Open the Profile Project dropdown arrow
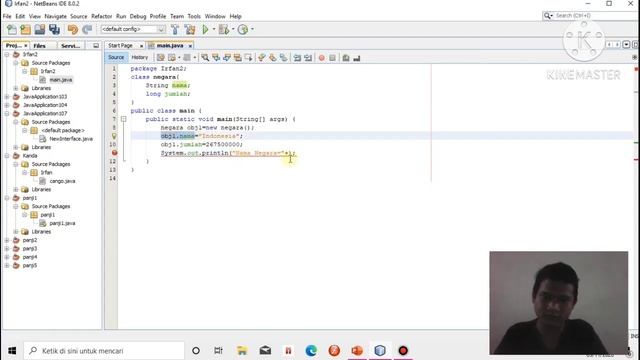The height and width of the screenshot is (360, 640). pyautogui.click(x=252, y=29)
